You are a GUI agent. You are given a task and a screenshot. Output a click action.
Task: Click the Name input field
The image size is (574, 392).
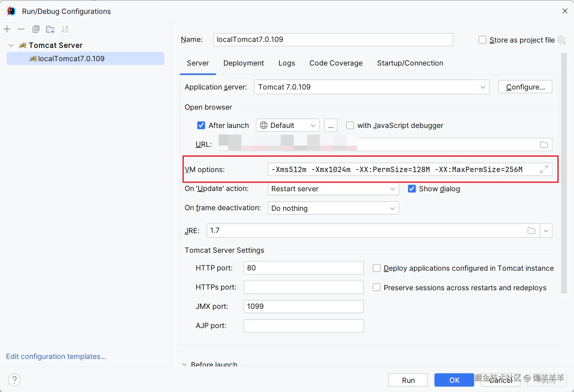pos(333,40)
